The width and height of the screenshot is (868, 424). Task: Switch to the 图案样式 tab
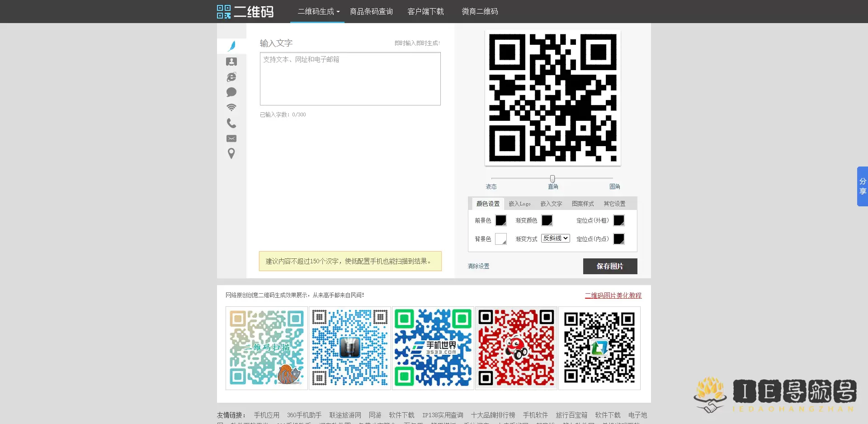tap(583, 204)
